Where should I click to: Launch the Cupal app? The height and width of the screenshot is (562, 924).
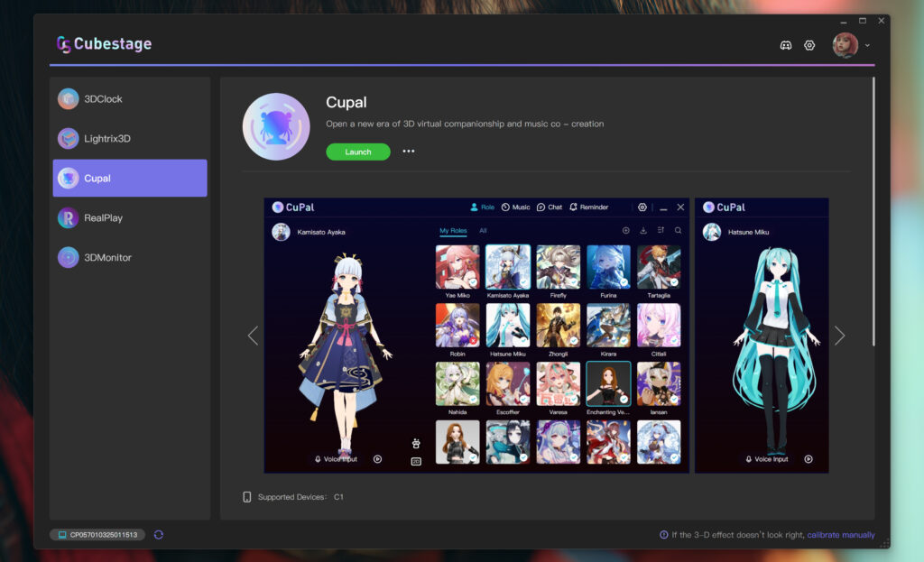click(357, 152)
